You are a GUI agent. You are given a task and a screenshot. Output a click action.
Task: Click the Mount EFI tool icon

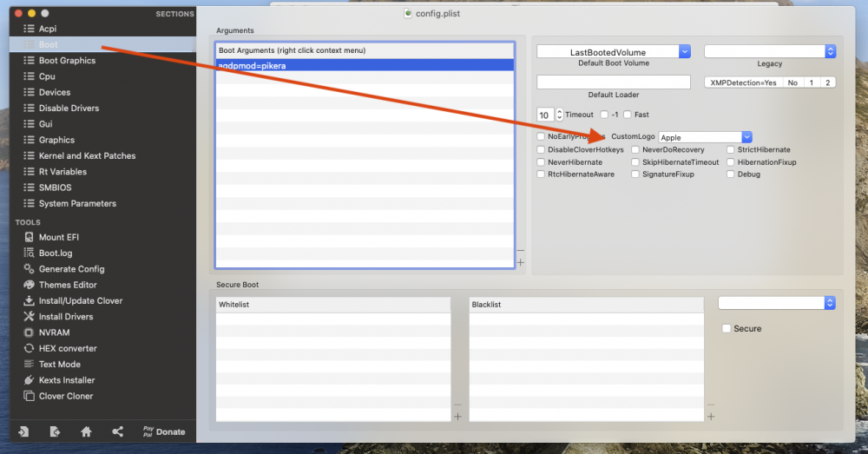[29, 237]
